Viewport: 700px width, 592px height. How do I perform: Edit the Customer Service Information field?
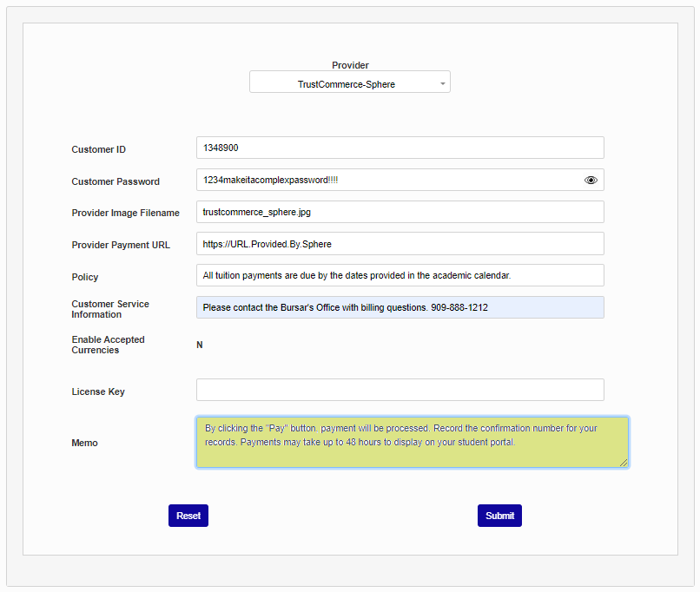400,307
